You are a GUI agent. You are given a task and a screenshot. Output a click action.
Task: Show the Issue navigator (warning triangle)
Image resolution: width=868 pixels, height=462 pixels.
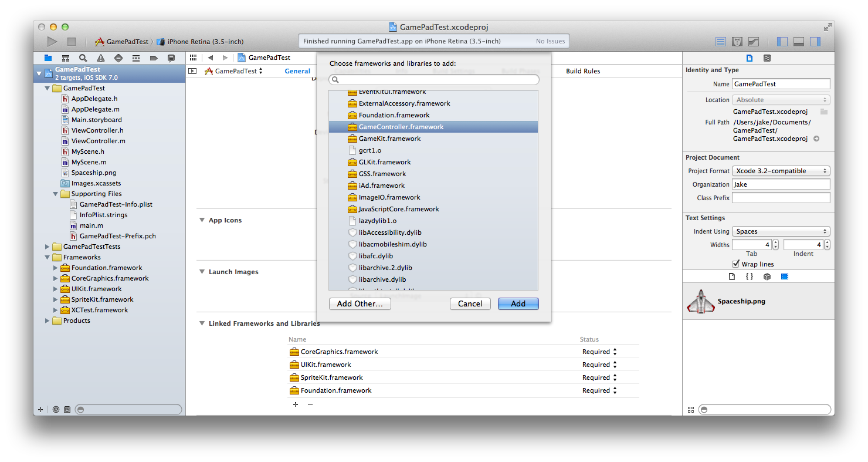(x=101, y=58)
